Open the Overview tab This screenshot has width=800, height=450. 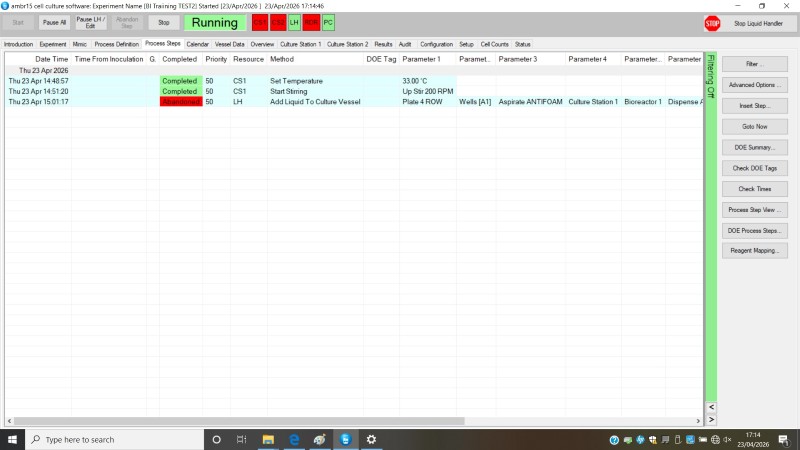click(262, 44)
